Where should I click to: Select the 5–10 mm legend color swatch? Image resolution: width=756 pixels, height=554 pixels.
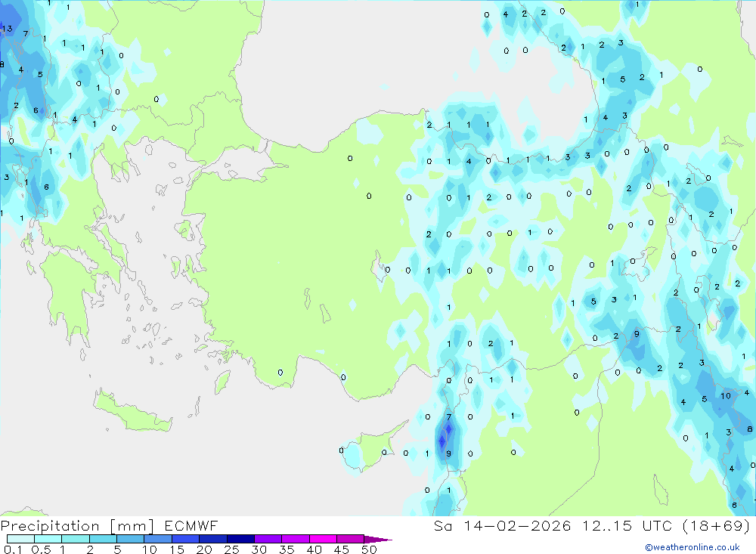[131, 539]
